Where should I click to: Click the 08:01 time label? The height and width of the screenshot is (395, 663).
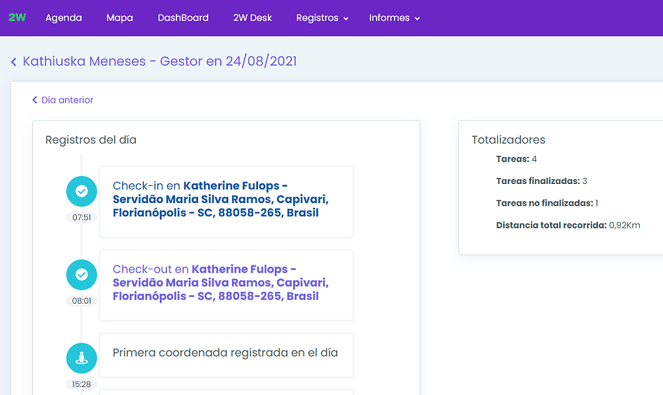coord(82,301)
